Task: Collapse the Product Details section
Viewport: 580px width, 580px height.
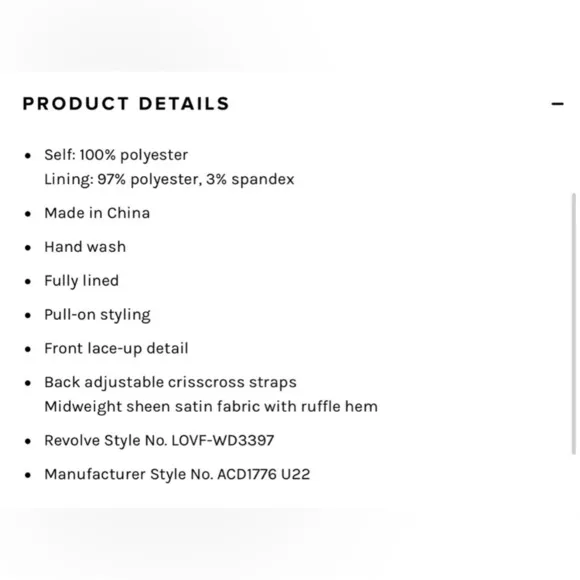Action: (557, 104)
